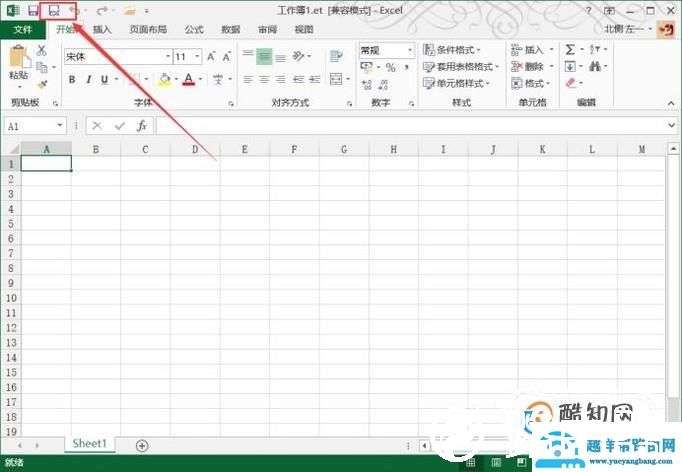Click 格式 button in cells group
The height and width of the screenshot is (472, 682).
[531, 83]
